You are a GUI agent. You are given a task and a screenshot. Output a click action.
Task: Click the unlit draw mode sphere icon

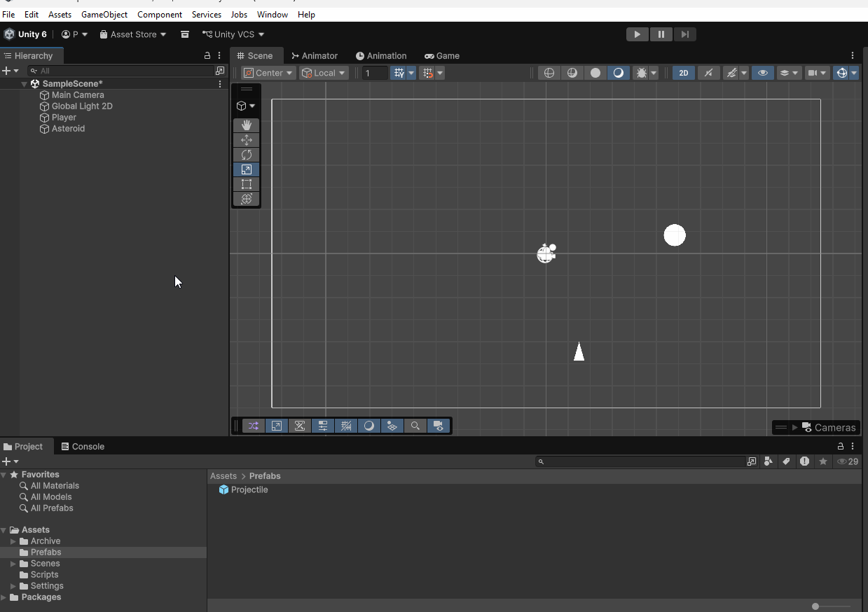(x=595, y=73)
